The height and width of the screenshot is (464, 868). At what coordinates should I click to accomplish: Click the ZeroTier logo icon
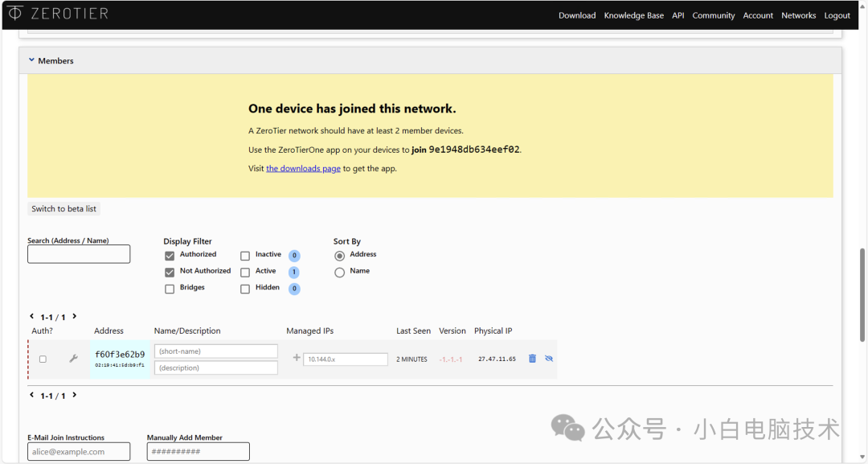click(x=15, y=13)
